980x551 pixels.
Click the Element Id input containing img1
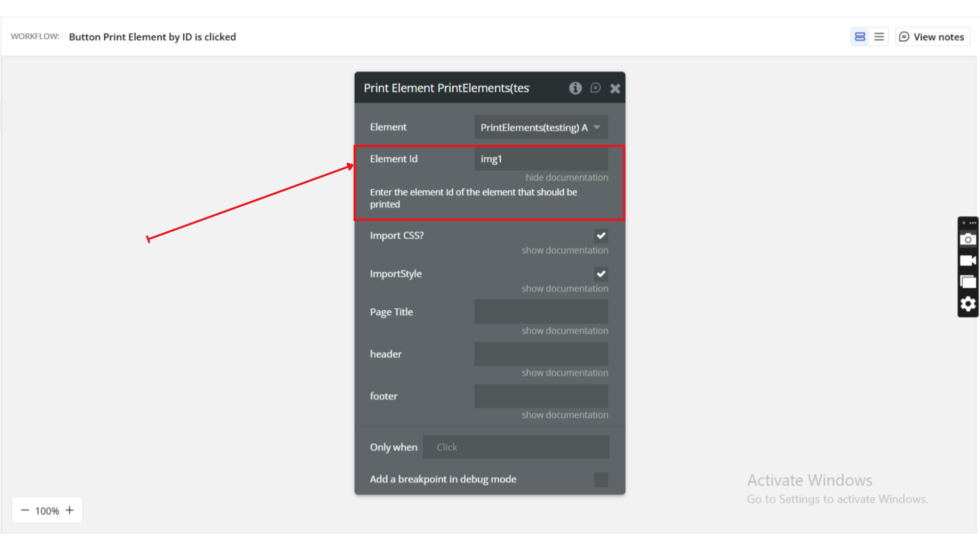tap(541, 159)
